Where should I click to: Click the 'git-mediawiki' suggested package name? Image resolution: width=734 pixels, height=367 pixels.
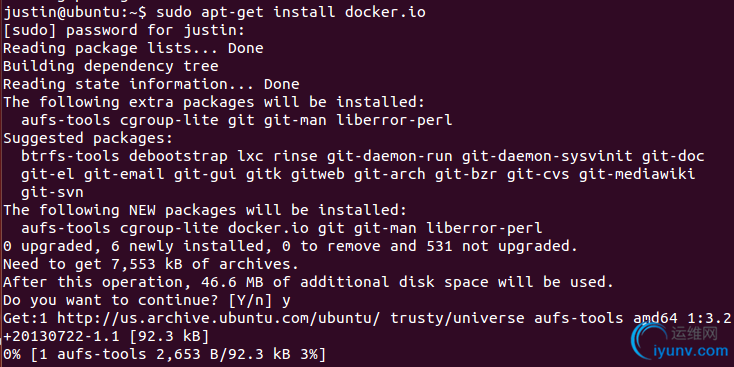[x=637, y=174]
